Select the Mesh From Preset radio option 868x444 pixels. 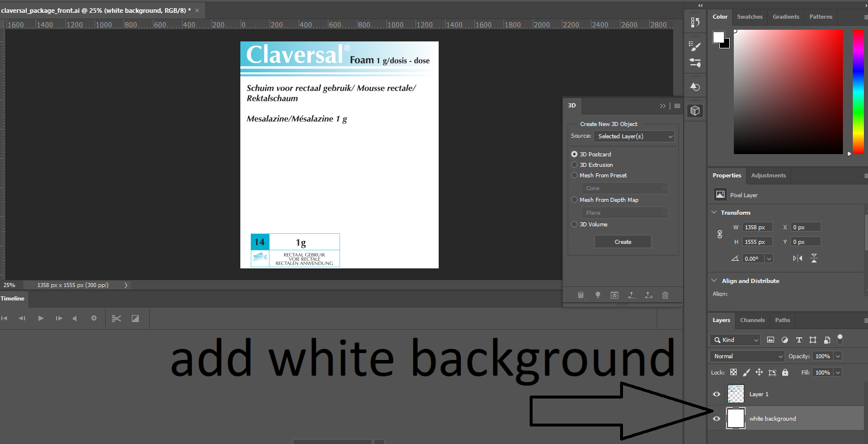[x=574, y=175]
